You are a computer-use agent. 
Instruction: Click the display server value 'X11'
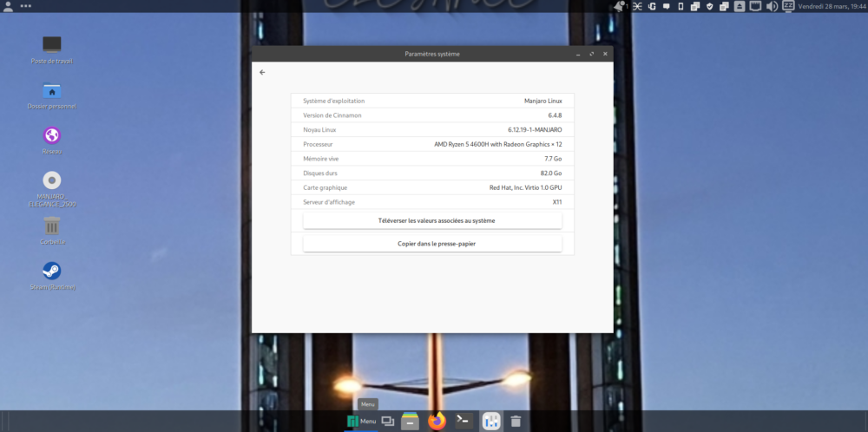pos(557,202)
